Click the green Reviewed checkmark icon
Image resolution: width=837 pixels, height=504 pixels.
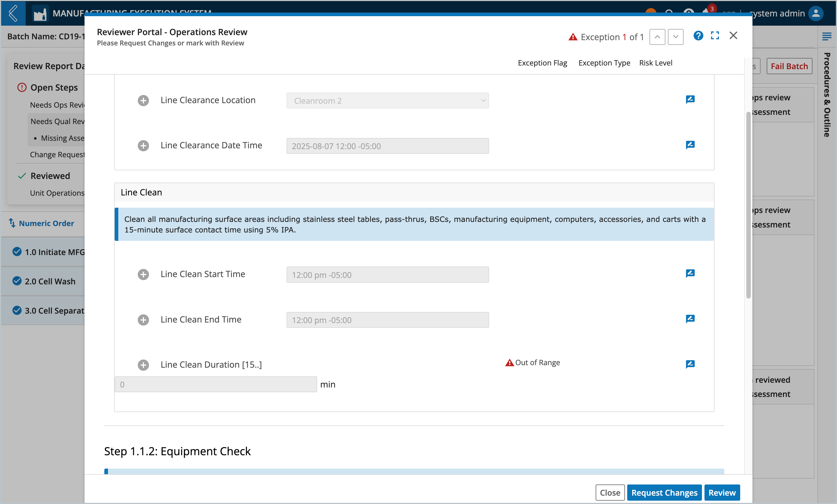[x=22, y=175]
